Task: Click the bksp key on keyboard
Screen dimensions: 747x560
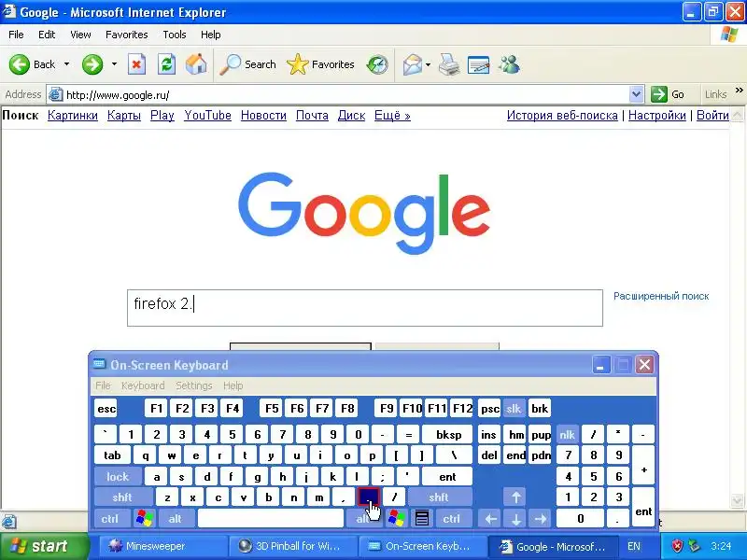Action: tap(448, 435)
